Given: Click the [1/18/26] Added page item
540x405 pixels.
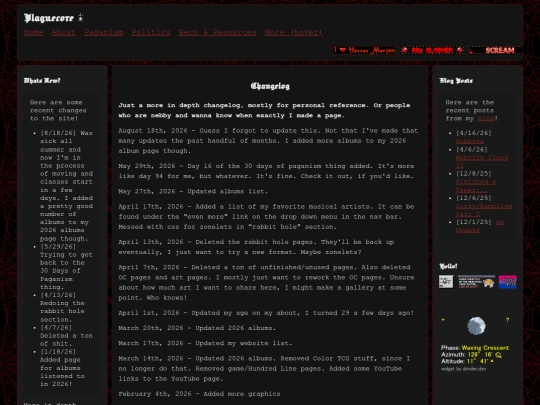Looking at the screenshot, I should tap(62, 368).
